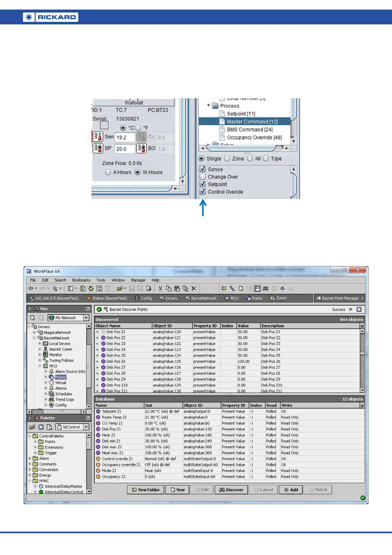Click the Home toolbar icon
392x555 pixels.
pyautogui.click(x=91, y=288)
